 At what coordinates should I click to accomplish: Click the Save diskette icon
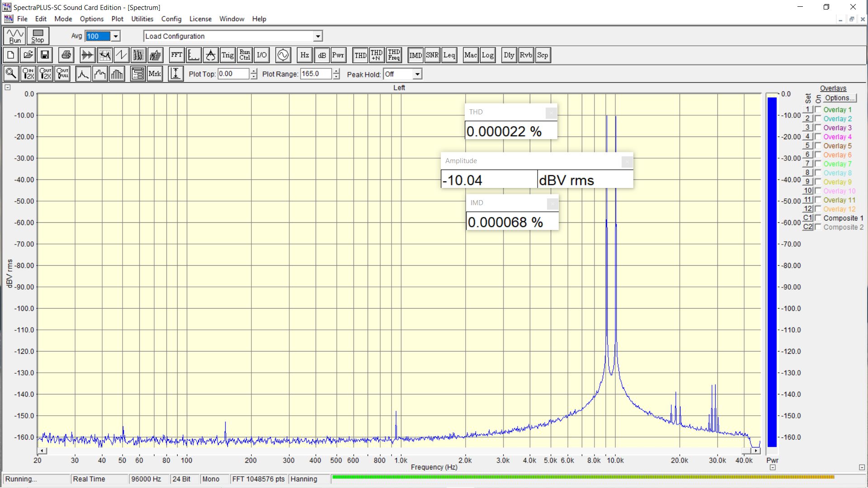click(45, 55)
